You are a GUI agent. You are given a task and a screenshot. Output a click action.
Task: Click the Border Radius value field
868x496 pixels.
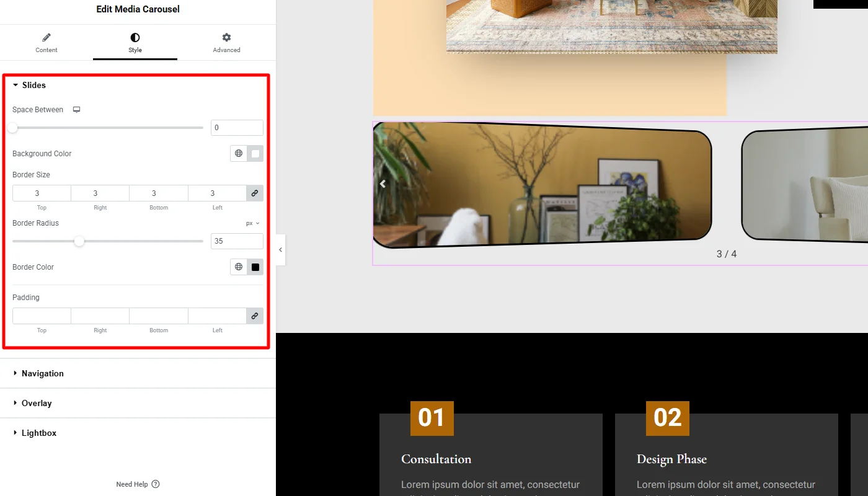pos(237,241)
